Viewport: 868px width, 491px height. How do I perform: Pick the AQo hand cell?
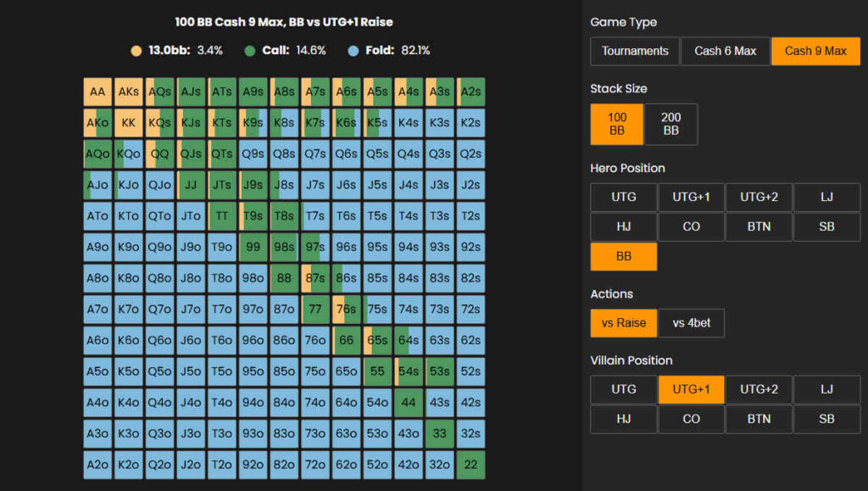[97, 153]
